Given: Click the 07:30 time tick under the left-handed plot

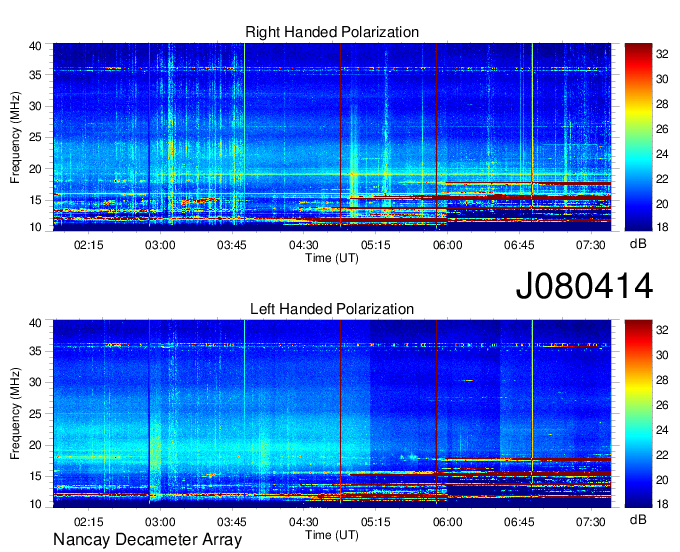Looking at the screenshot, I should coord(591,522).
